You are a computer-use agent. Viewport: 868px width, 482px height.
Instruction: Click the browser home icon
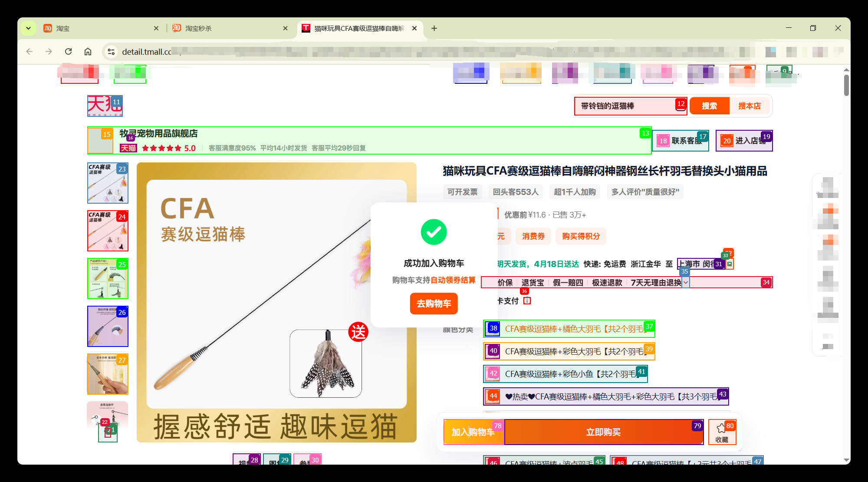pos(88,52)
